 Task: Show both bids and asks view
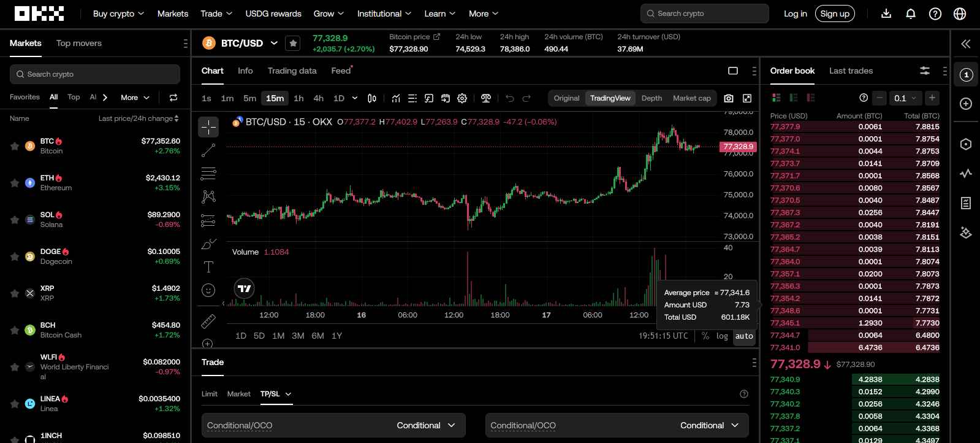[x=777, y=98]
